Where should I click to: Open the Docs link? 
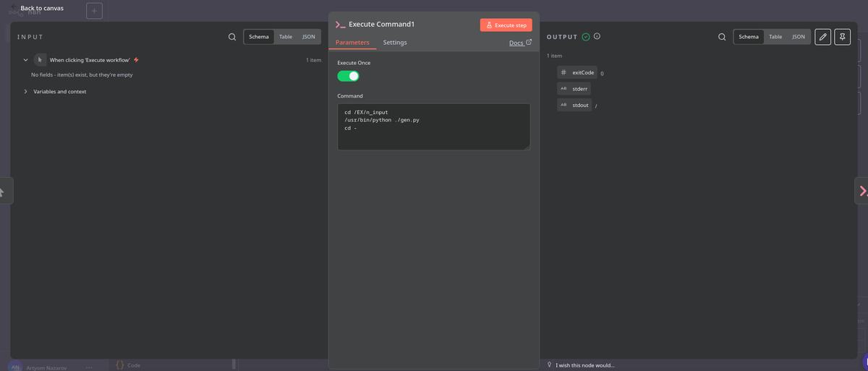521,43
